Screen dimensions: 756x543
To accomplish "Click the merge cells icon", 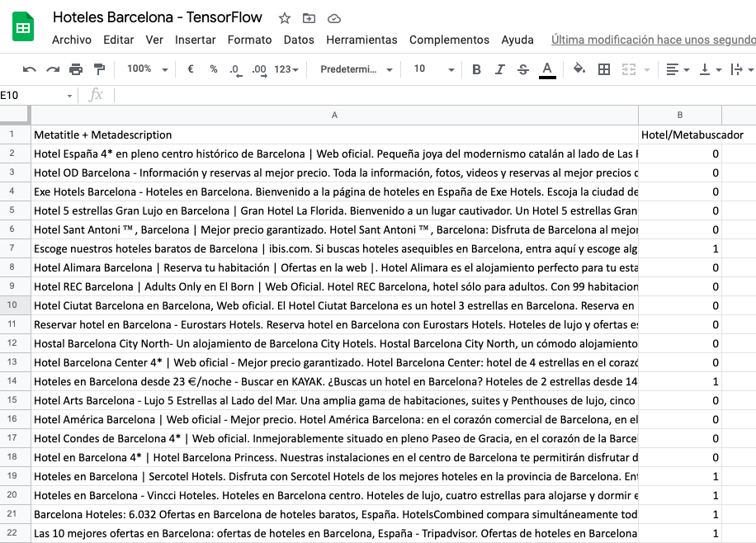I will (x=629, y=69).
